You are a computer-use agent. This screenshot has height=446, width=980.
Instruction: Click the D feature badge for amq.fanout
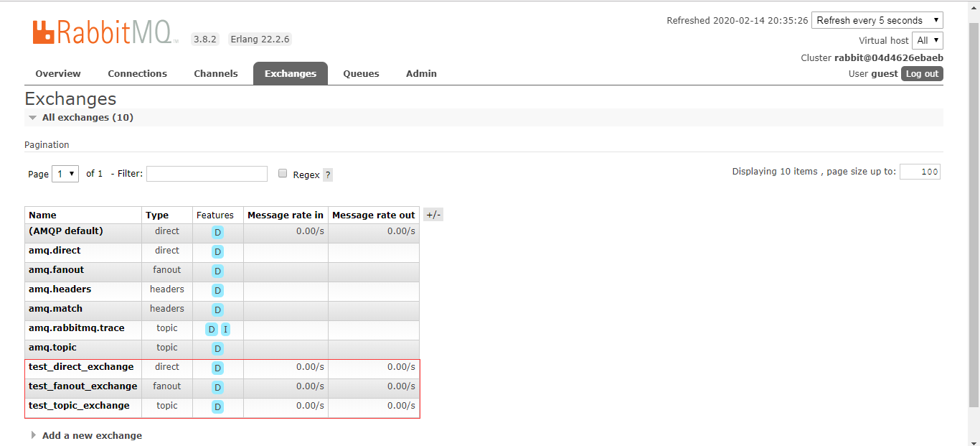pos(217,271)
